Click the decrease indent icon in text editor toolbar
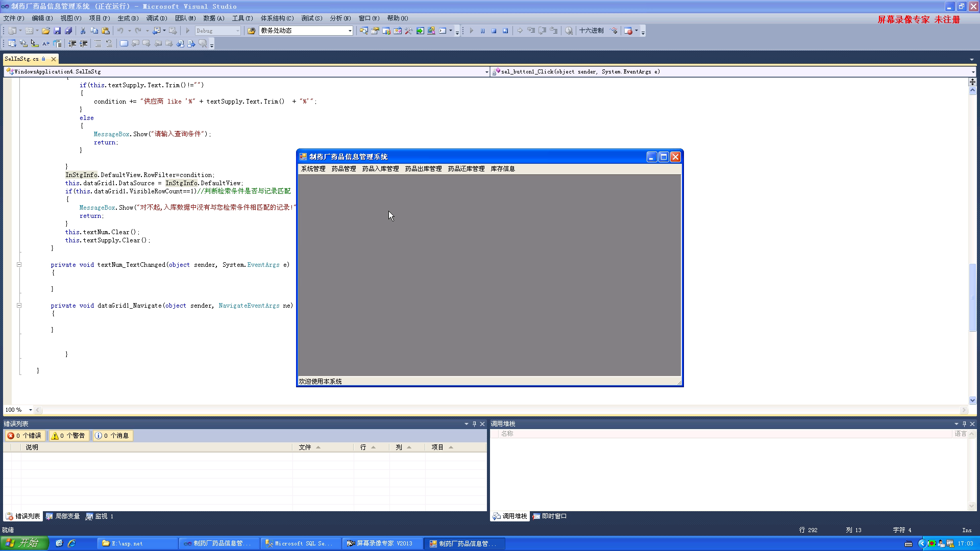The width and height of the screenshot is (980, 551). 72,44
